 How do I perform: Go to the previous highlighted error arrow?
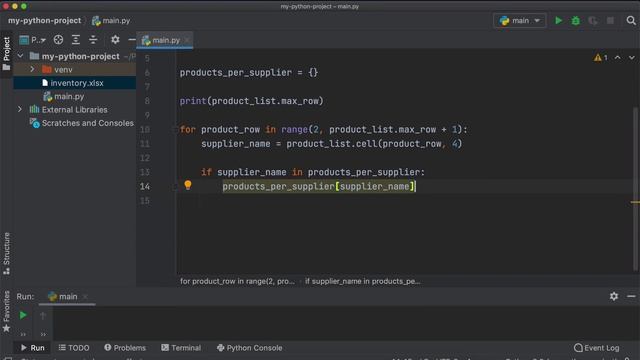[618, 58]
